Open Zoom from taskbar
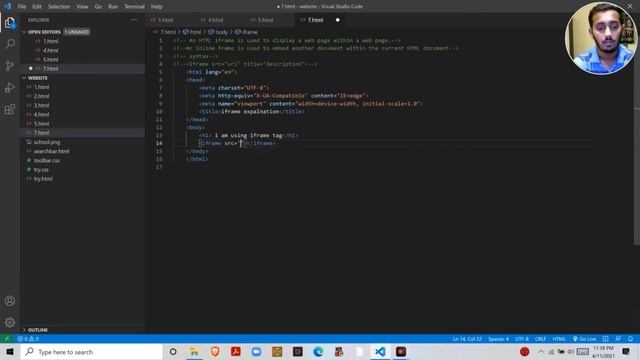640x360 pixels. tap(256, 351)
